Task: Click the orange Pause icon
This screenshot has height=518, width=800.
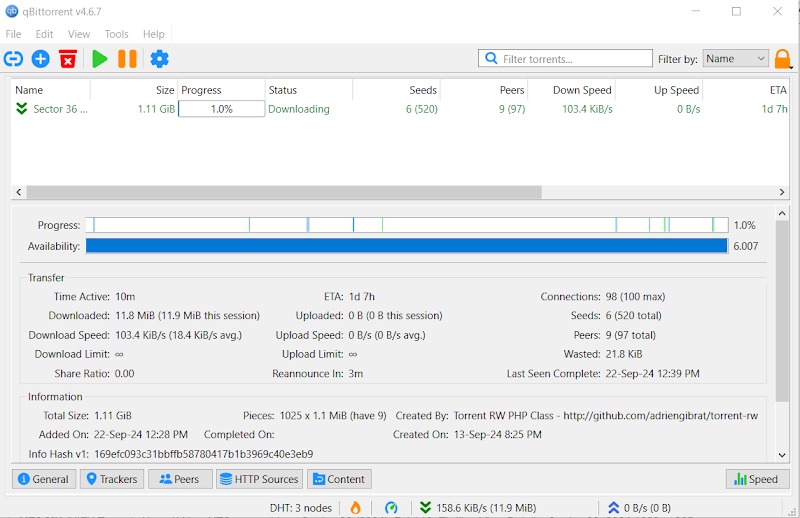Action: 127,59
